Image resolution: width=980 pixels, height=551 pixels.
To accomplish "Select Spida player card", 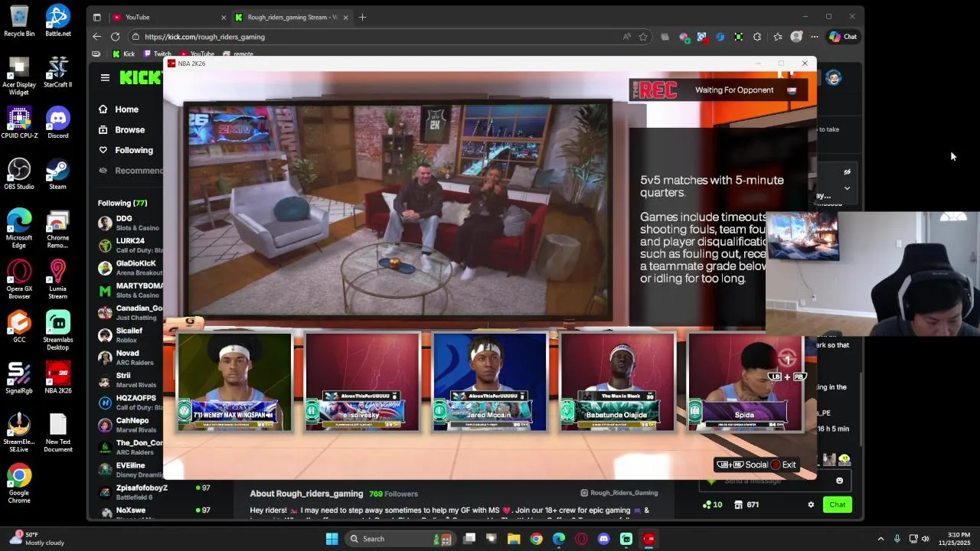I will pos(745,382).
